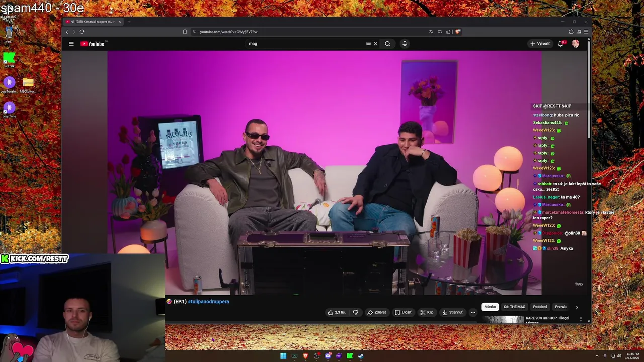
Task: Open OBS Studio from the taskbar
Action: pyautogui.click(x=316, y=356)
